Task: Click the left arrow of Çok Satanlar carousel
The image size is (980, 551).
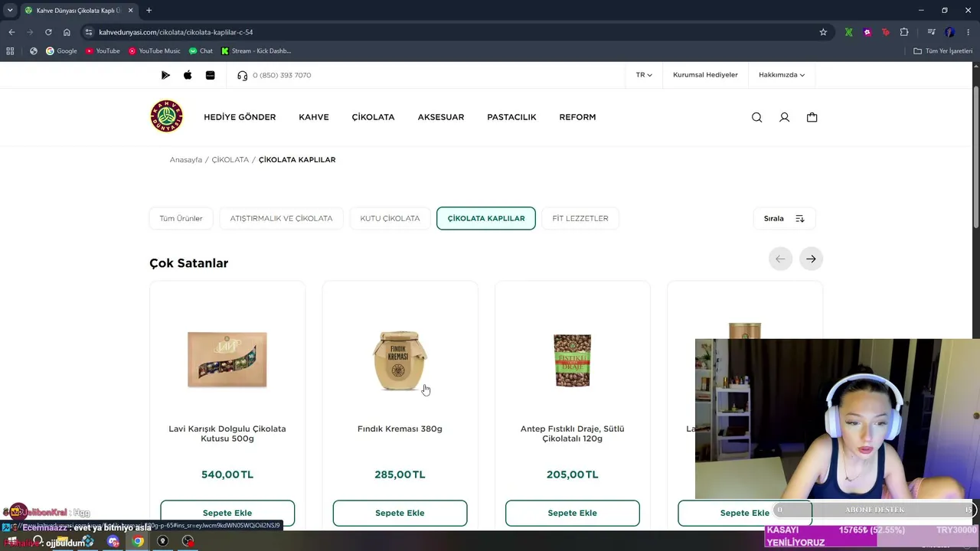Action: (x=780, y=259)
